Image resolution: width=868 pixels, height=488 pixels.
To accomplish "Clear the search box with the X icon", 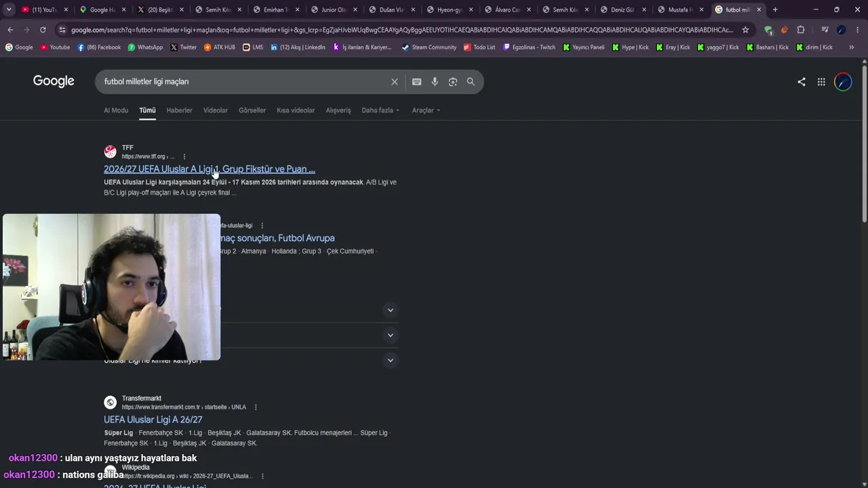I will click(x=394, y=82).
